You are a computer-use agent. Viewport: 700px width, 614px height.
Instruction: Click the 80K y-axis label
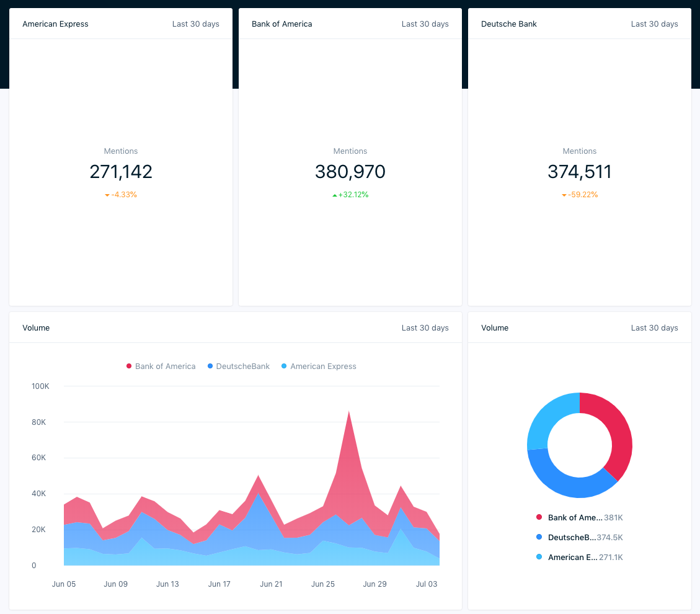coord(39,422)
